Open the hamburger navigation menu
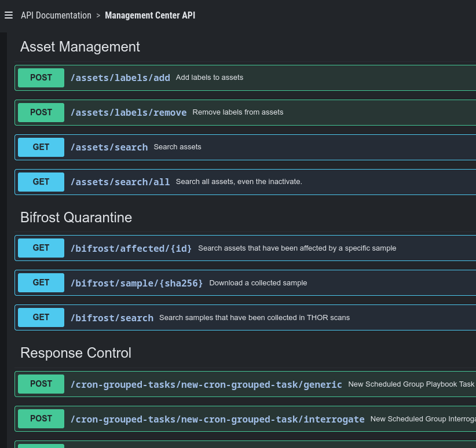Viewport: 476px width, 448px height. [9, 16]
